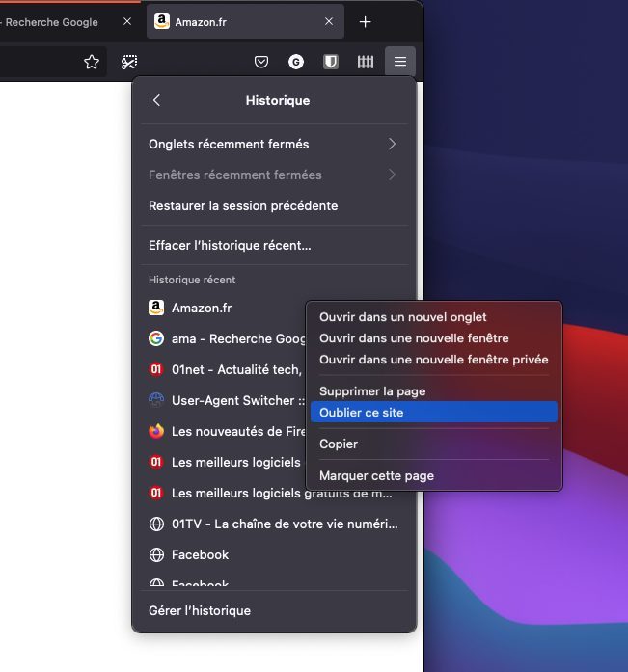Open the hamburger application menu

point(400,62)
